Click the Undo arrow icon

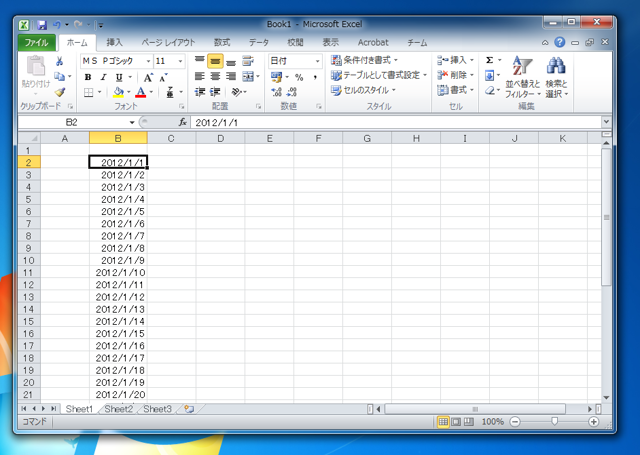[x=57, y=25]
